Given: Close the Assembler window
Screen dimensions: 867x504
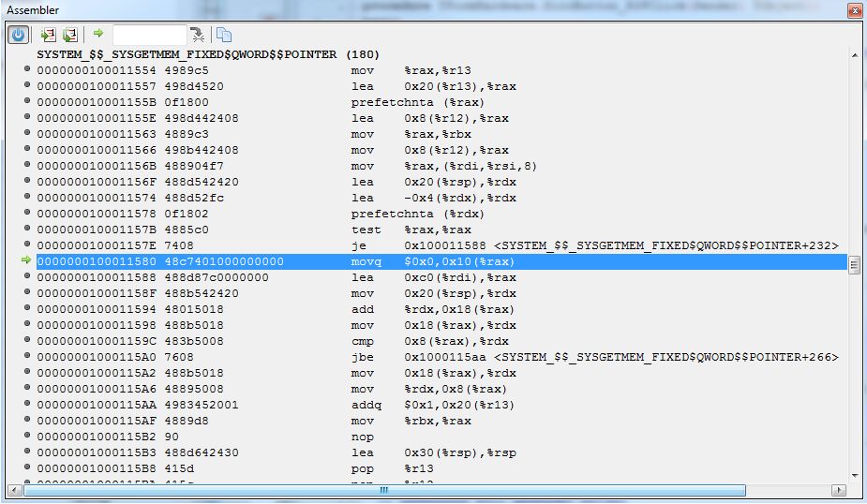Looking at the screenshot, I should click(854, 11).
